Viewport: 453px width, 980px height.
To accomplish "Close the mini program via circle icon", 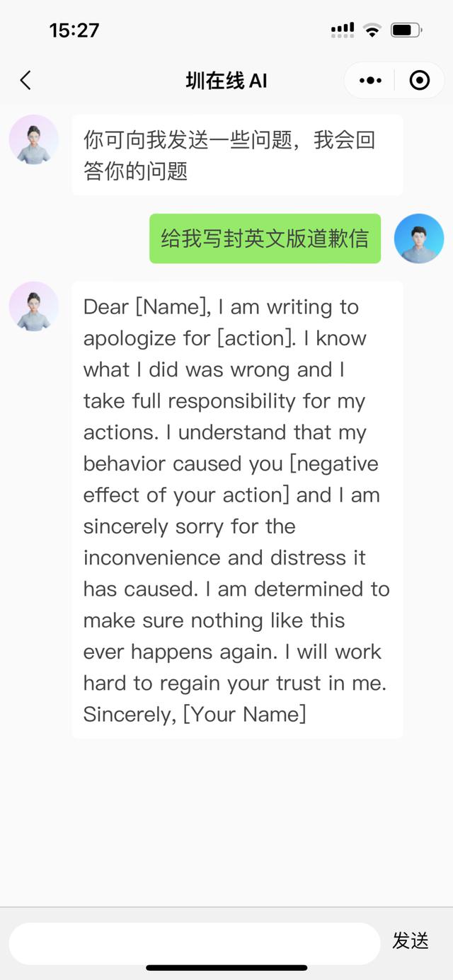I will coord(420,81).
